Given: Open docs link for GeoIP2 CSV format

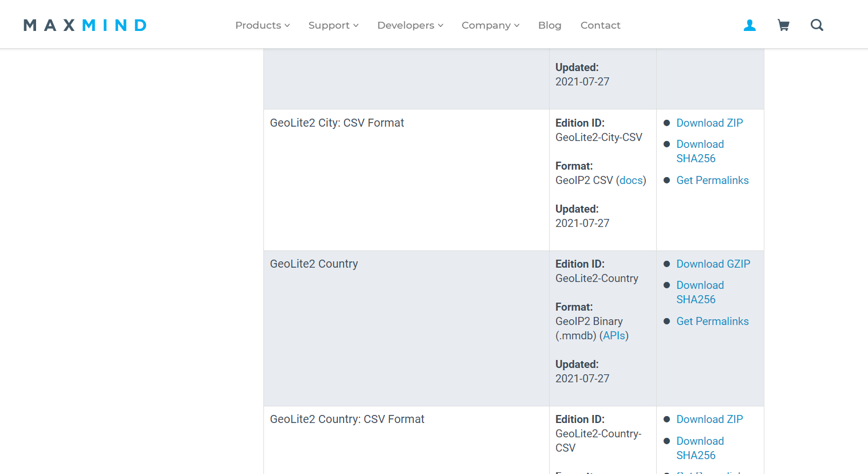Looking at the screenshot, I should point(631,180).
